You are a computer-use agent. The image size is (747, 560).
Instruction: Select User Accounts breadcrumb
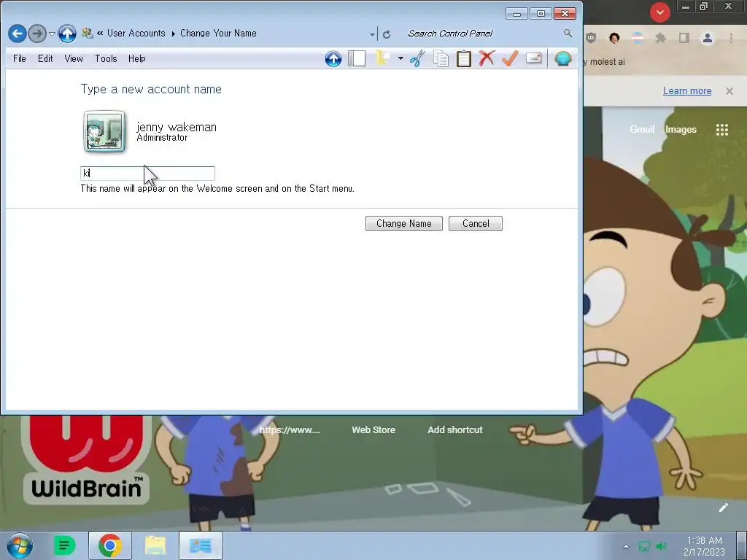[x=136, y=34]
